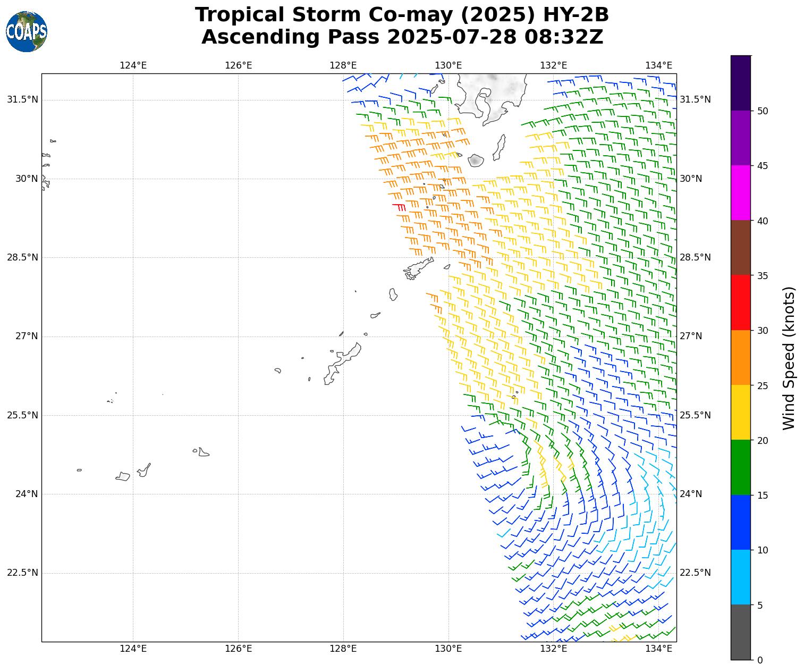
Task: Pick the green 15–20 knot colorbar band
Action: click(x=740, y=467)
